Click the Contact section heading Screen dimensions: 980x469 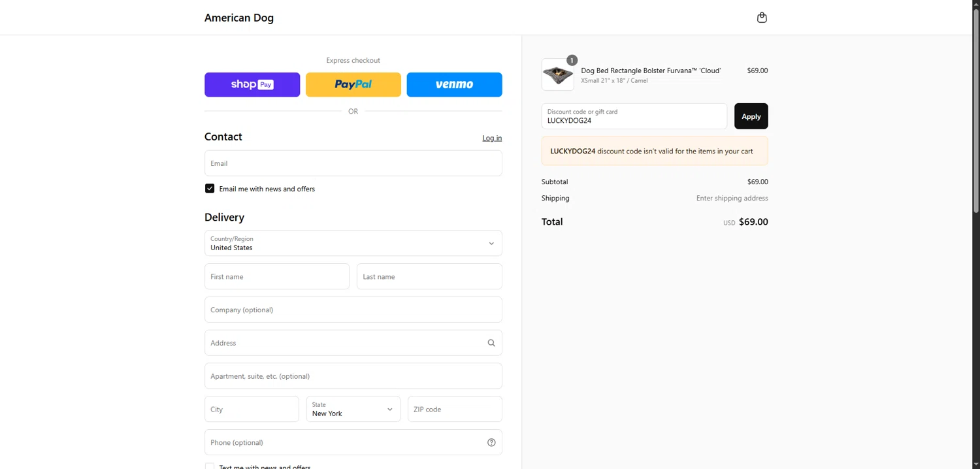coord(223,137)
